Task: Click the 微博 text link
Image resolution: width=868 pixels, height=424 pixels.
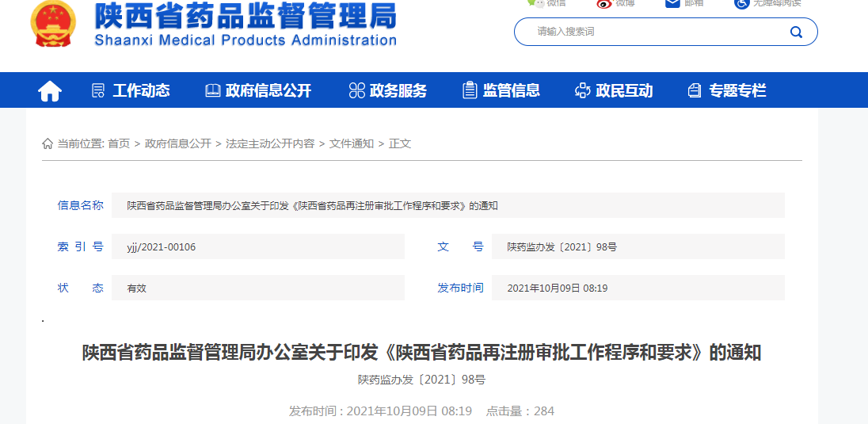Action: coord(625,2)
